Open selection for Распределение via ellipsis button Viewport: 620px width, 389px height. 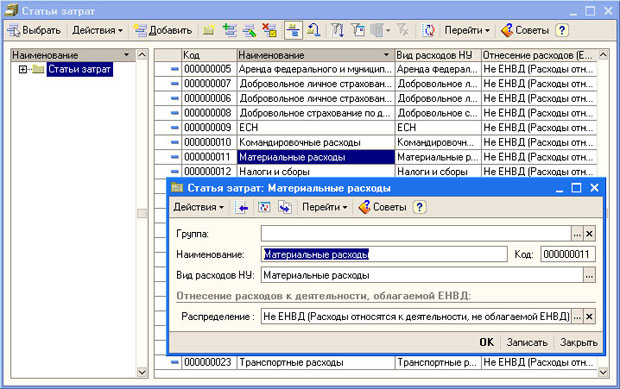tap(577, 316)
